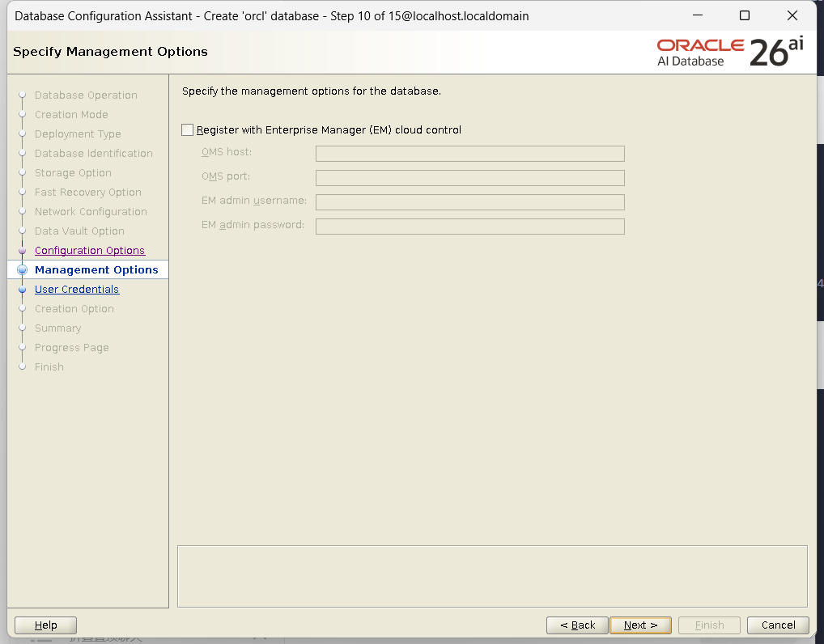Click 'Specify the management options' description text
Viewport: 824px width, 644px height.
tap(312, 91)
